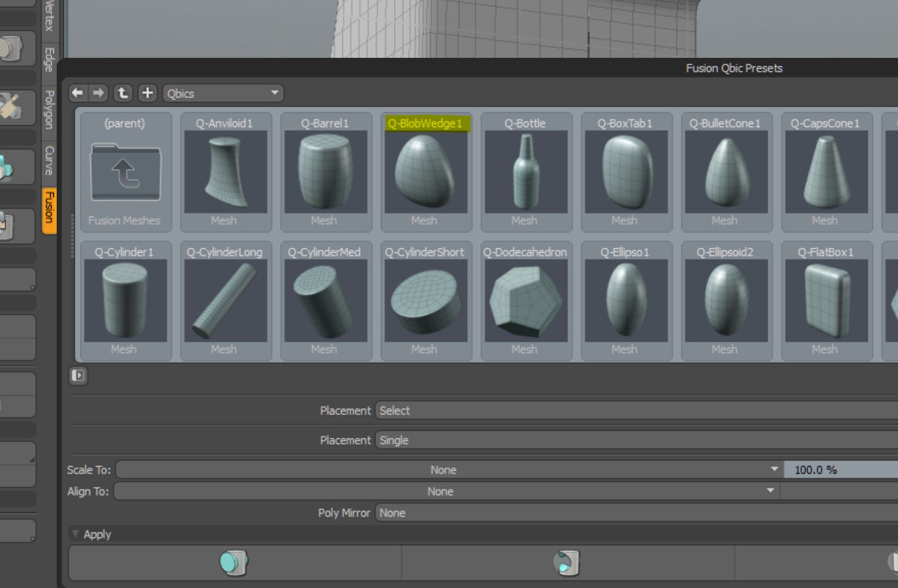Click the teal cylinder apply icon
Screen dimensions: 898x588
coord(234,562)
